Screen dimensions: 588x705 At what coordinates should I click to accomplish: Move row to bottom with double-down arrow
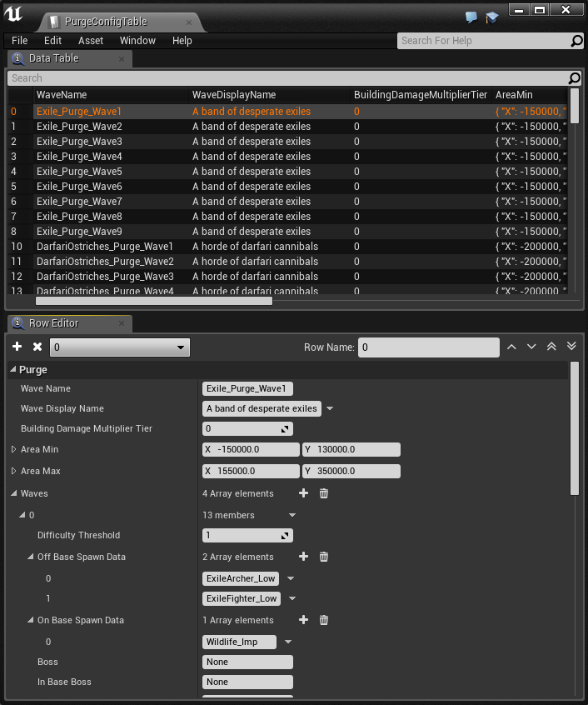click(571, 347)
